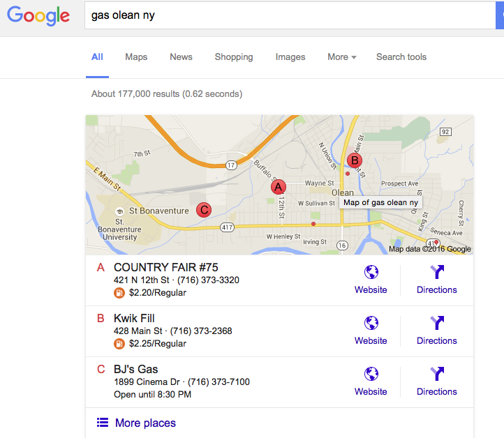The width and height of the screenshot is (504, 438).
Task: Click map marker C on the map
Action: point(204,210)
